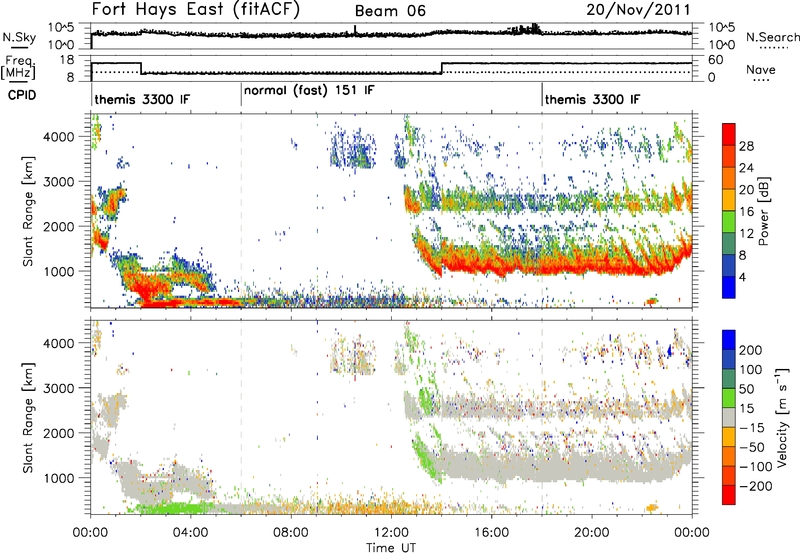Click the red bottom segment of Velocity color bar
This screenshot has width=800, height=554.
click(x=729, y=495)
